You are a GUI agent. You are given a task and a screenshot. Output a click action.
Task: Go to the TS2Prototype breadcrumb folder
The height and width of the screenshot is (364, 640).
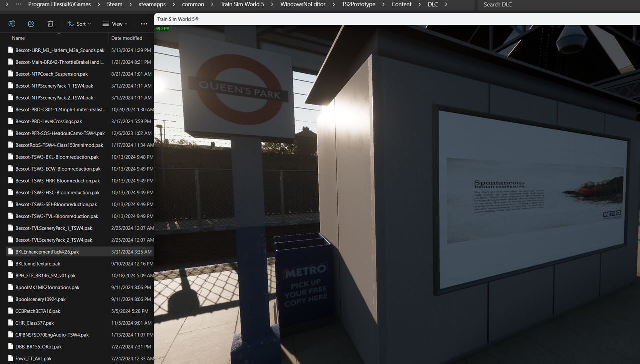pos(358,4)
